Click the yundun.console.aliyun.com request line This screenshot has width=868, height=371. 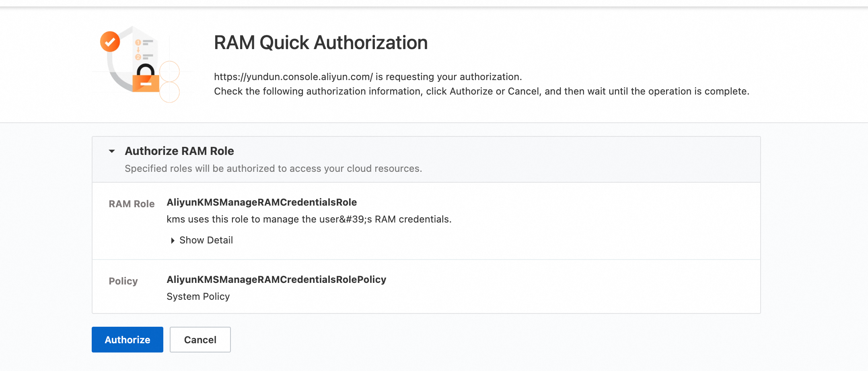coord(368,77)
